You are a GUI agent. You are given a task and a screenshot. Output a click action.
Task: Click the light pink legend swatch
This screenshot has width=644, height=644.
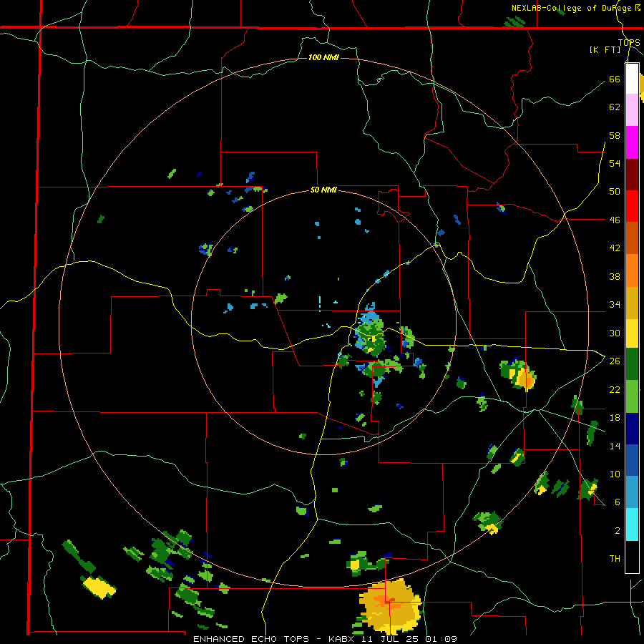click(x=632, y=110)
